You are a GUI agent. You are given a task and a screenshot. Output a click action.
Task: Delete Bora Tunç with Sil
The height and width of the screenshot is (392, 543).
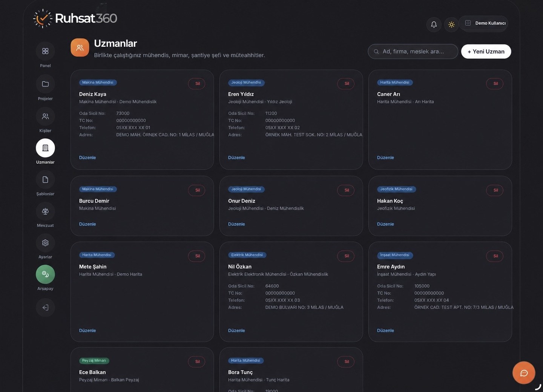(346, 362)
